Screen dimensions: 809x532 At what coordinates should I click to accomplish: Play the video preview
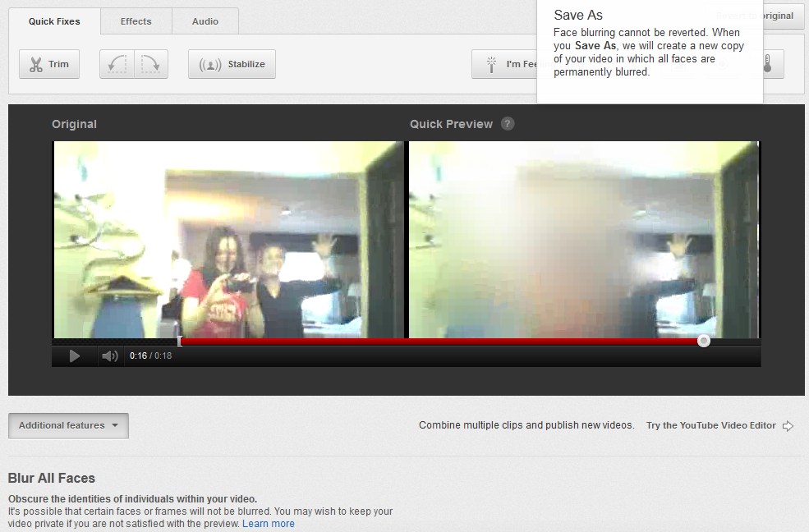[74, 356]
